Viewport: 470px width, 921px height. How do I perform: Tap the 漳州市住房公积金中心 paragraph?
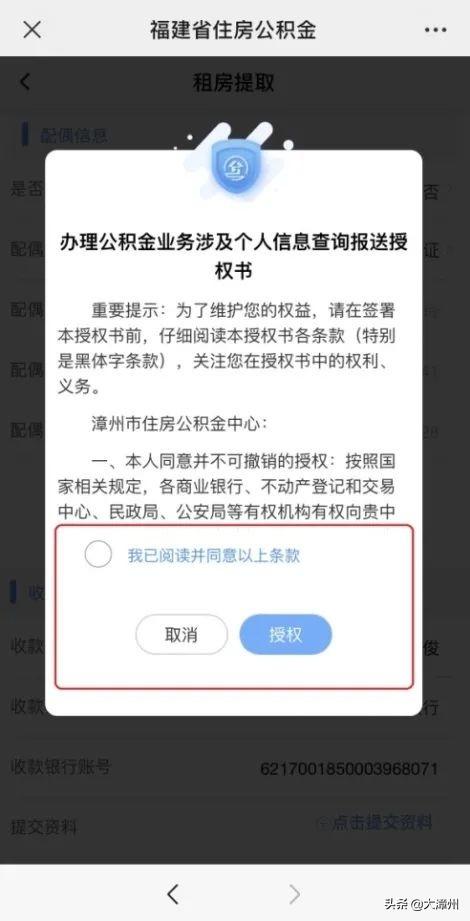pos(179,423)
